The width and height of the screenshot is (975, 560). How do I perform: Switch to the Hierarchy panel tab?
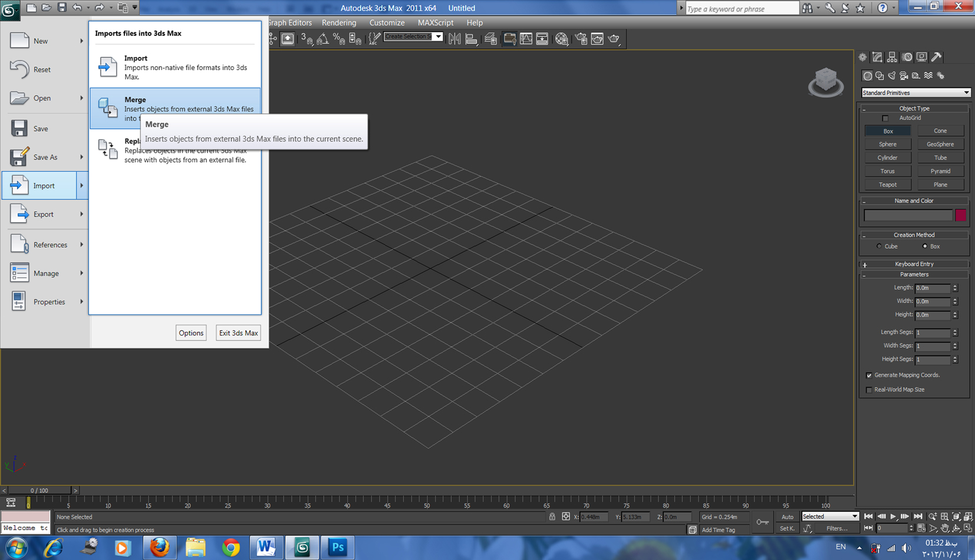(x=892, y=57)
